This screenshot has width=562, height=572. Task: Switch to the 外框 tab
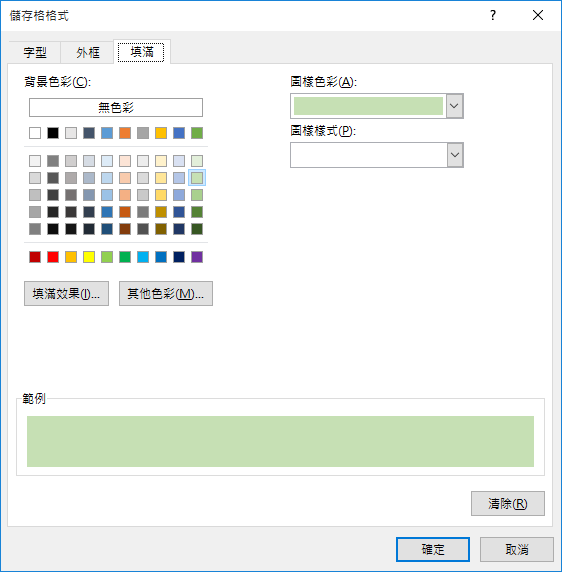88,53
